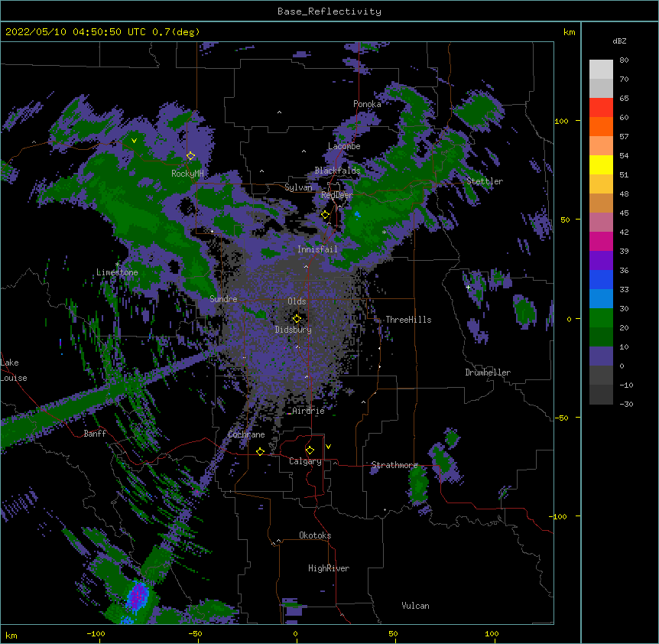Click the Airdrie city label

[x=309, y=411]
